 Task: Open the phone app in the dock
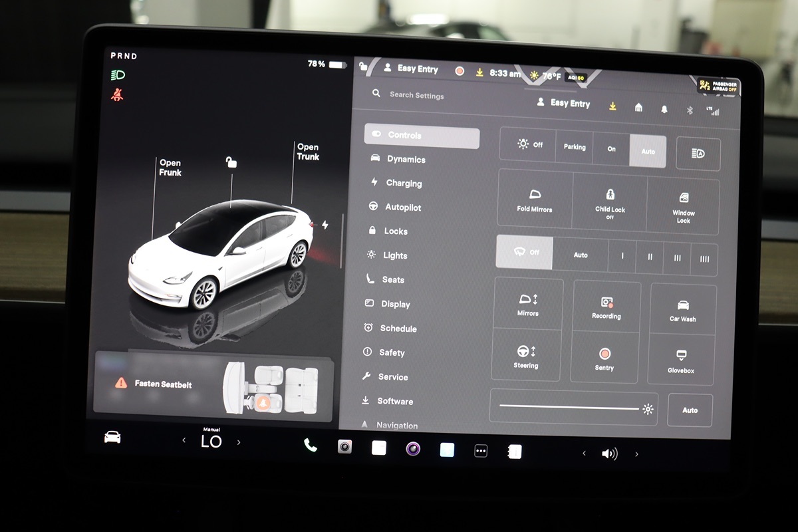coord(311,446)
